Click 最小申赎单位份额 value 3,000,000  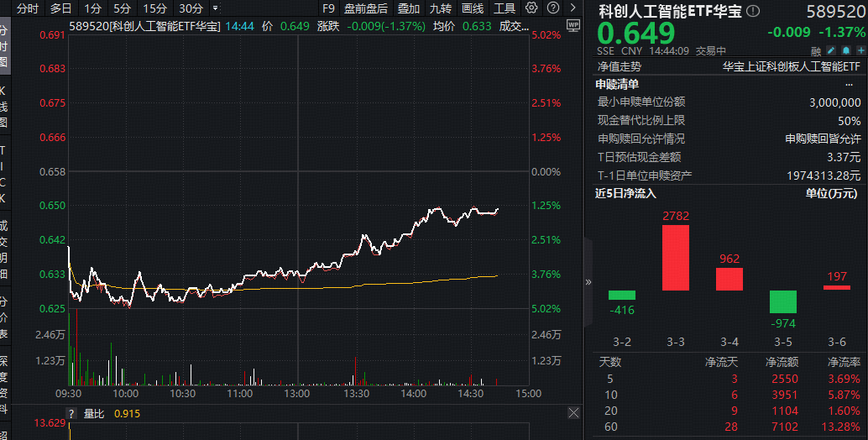tap(834, 102)
